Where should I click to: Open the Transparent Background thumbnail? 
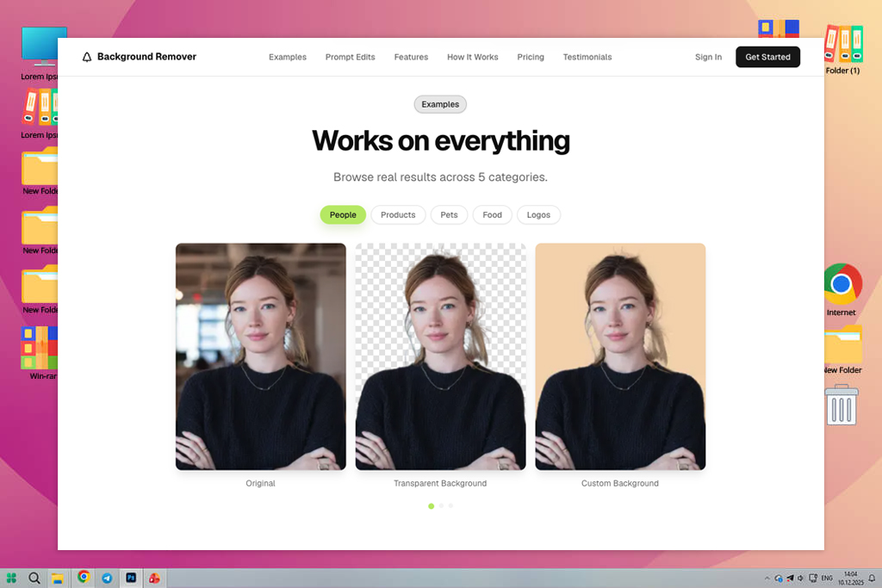coord(440,356)
